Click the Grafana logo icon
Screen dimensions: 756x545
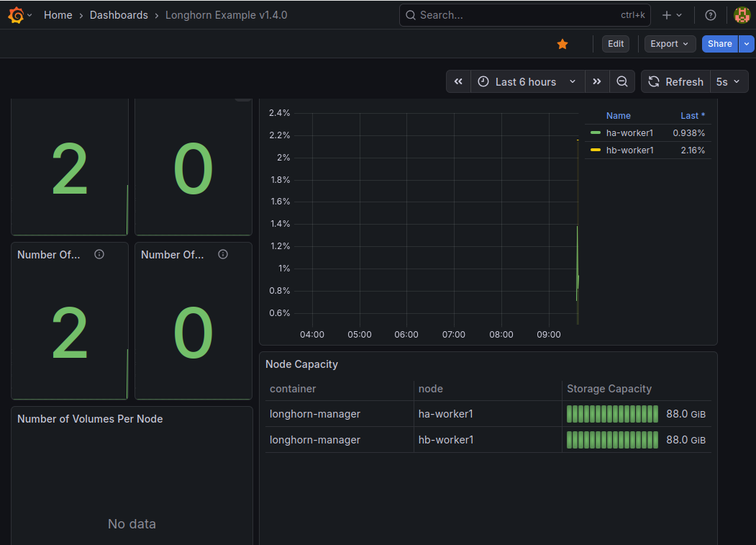pyautogui.click(x=16, y=15)
